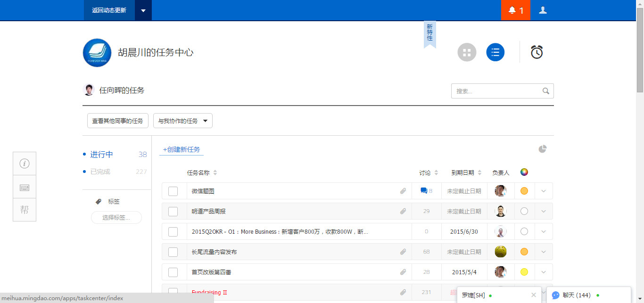Click empty color dot on 明道产品周报 row

tap(524, 211)
